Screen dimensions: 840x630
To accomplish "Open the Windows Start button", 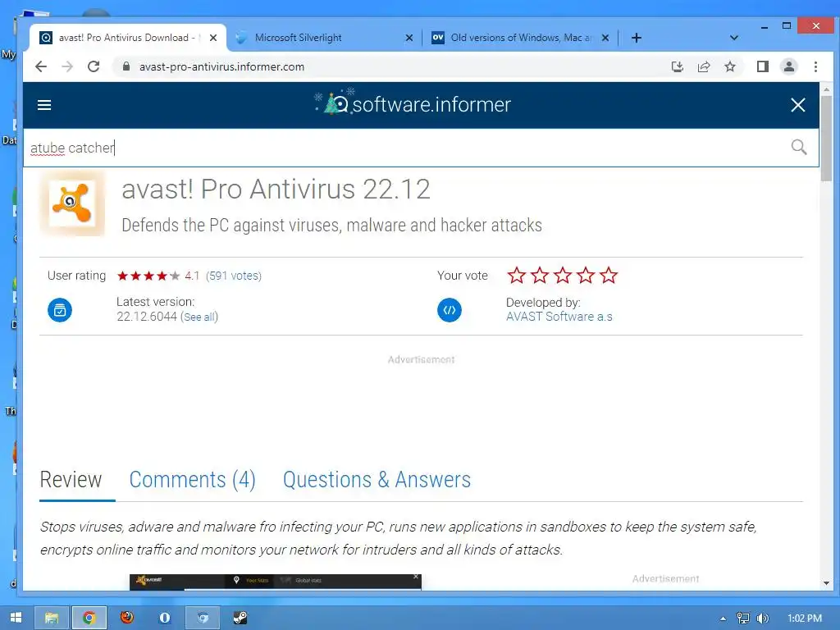I will (16, 618).
